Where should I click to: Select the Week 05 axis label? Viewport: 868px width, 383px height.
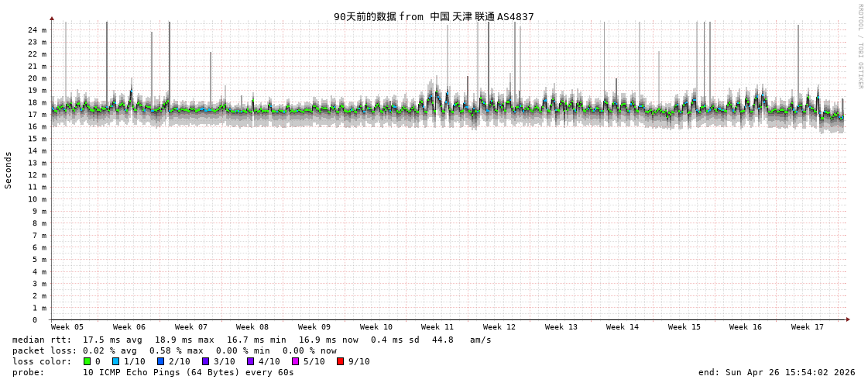(67, 327)
